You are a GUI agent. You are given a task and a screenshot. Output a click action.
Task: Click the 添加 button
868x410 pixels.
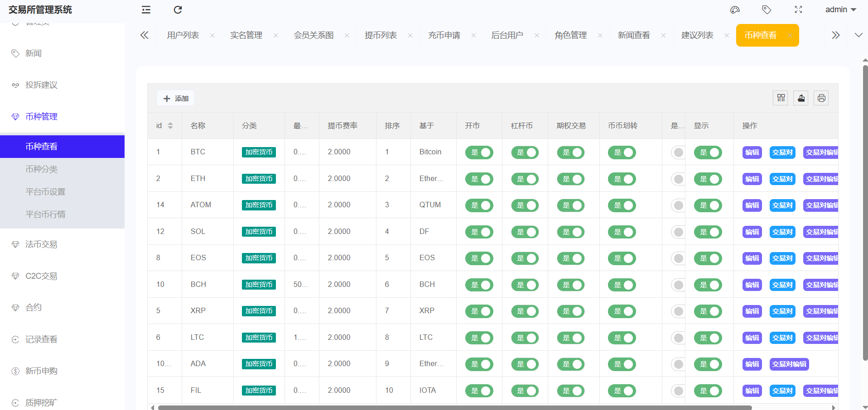(176, 98)
